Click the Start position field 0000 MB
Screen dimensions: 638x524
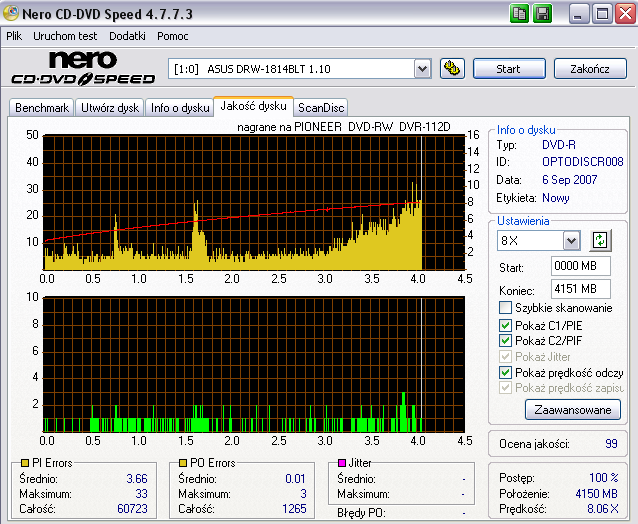tap(581, 266)
